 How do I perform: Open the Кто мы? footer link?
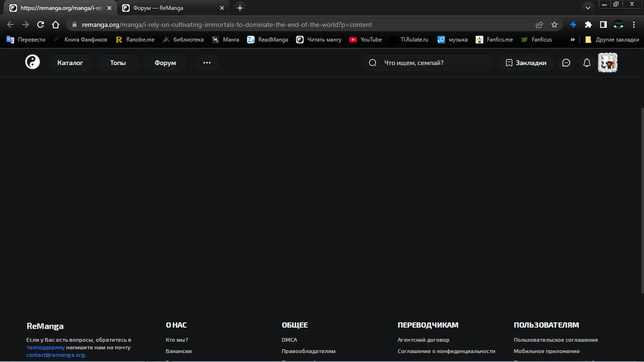pyautogui.click(x=177, y=340)
